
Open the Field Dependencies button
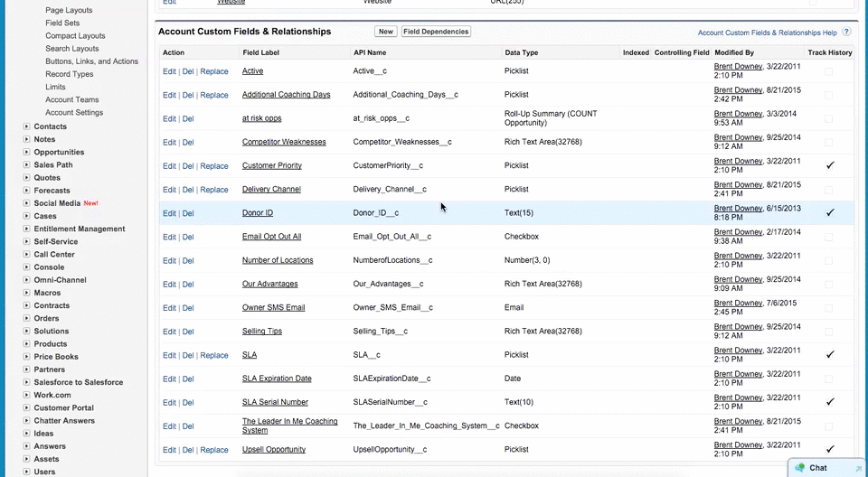point(436,32)
